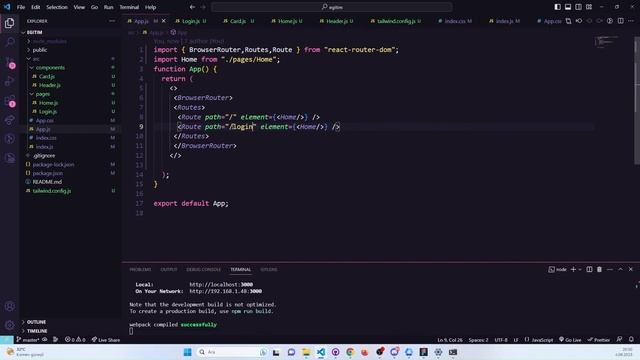The image size is (640, 360).
Task: Switch to the Problems panel tab
Action: pos(140,269)
